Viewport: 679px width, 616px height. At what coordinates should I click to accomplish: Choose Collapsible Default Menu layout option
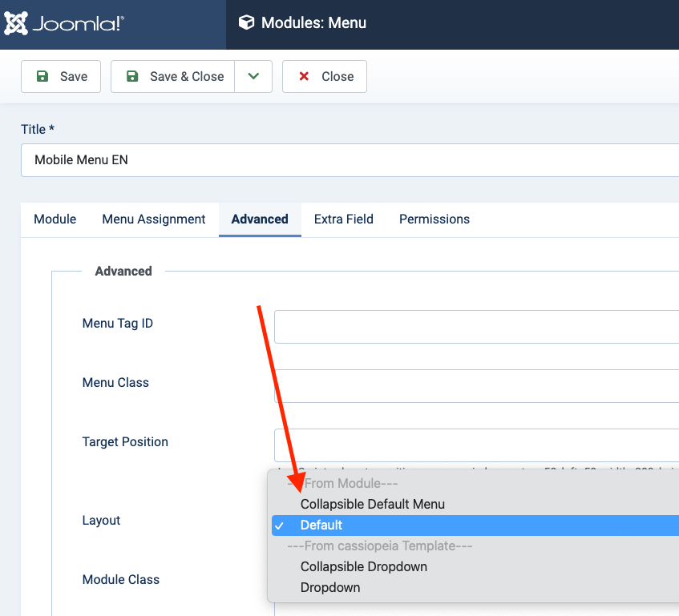tap(373, 505)
